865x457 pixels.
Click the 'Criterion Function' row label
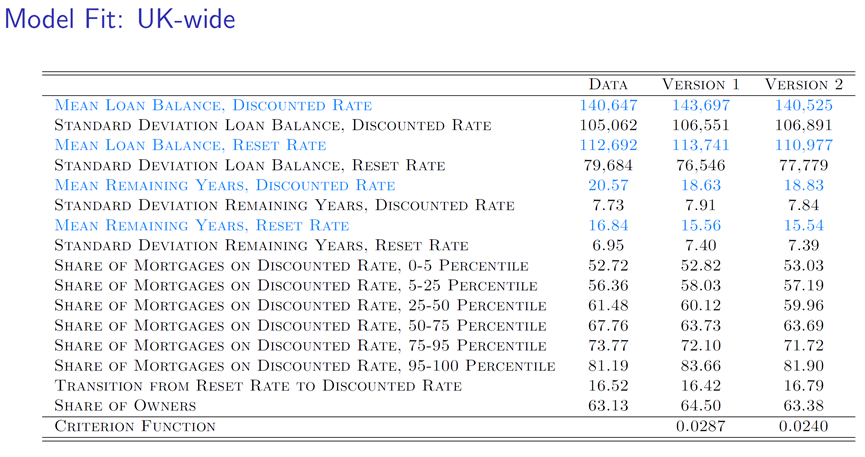click(135, 427)
